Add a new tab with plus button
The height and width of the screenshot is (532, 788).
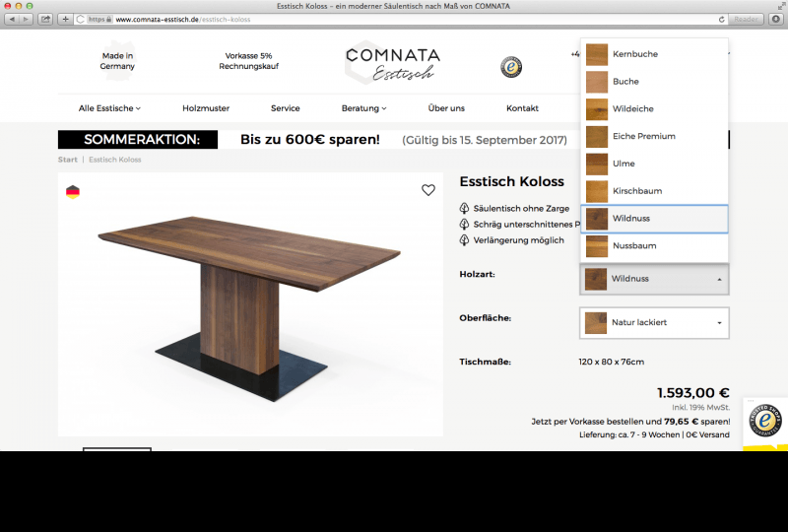point(65,19)
